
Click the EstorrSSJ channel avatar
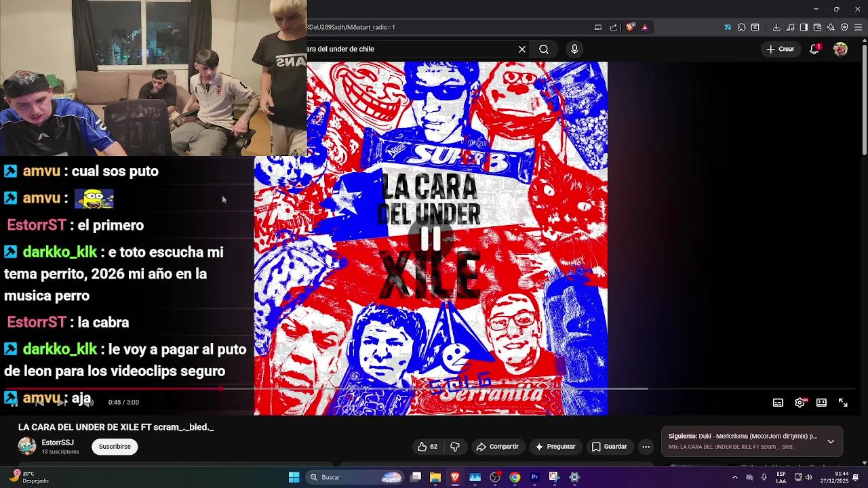tap(27, 446)
